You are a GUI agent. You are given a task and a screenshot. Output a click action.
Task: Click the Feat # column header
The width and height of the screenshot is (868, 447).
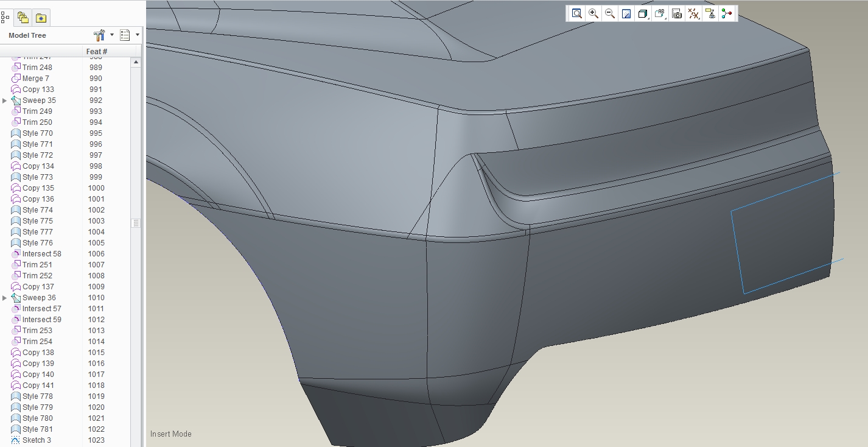click(97, 52)
